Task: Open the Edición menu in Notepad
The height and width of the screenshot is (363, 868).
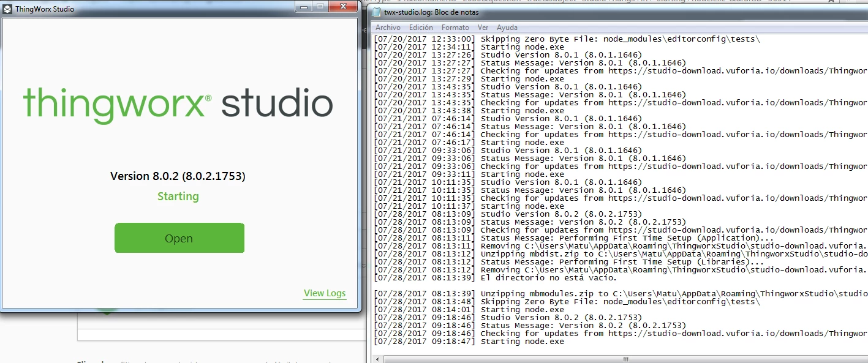Action: tap(421, 28)
